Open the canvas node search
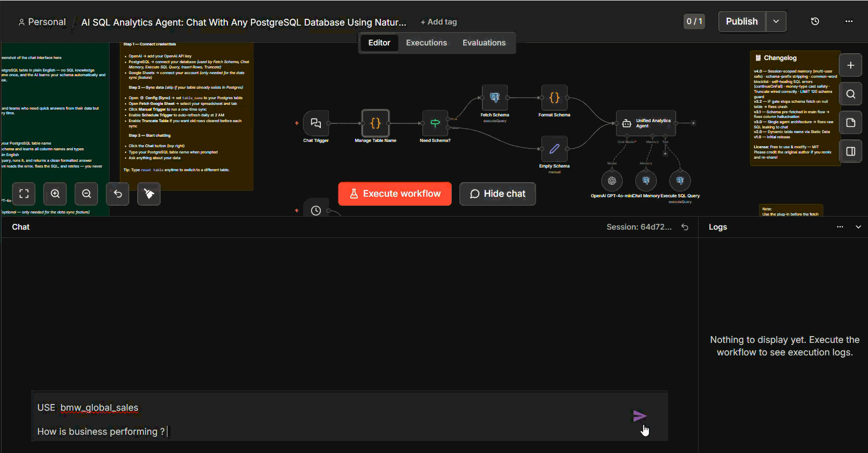This screenshot has width=868, height=453. (x=850, y=94)
